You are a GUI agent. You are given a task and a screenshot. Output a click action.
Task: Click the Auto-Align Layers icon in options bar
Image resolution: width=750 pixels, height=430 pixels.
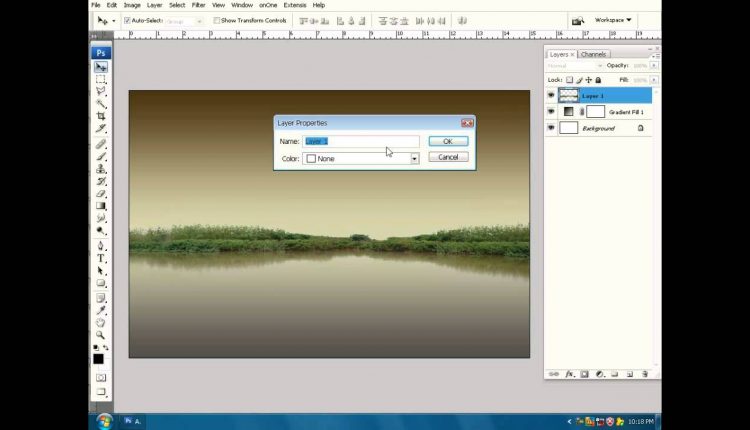point(462,21)
